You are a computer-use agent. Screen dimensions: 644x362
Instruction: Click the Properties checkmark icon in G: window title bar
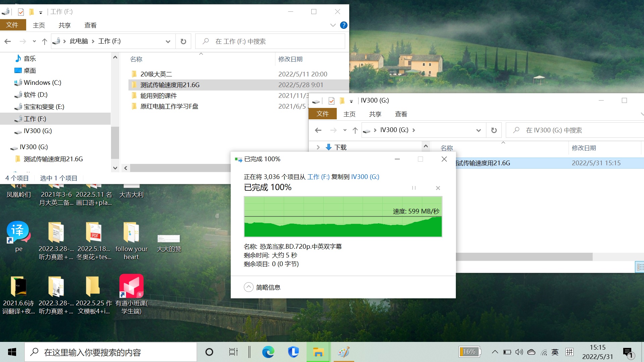pos(331,101)
